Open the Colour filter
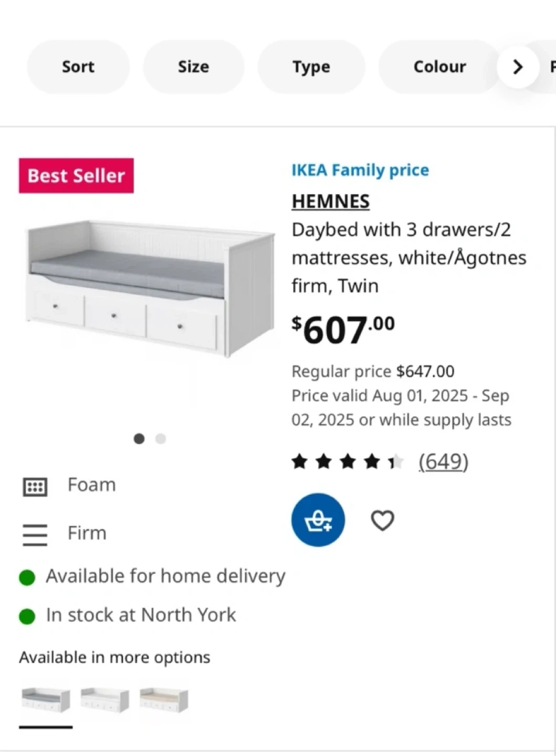The height and width of the screenshot is (756, 556). point(439,67)
